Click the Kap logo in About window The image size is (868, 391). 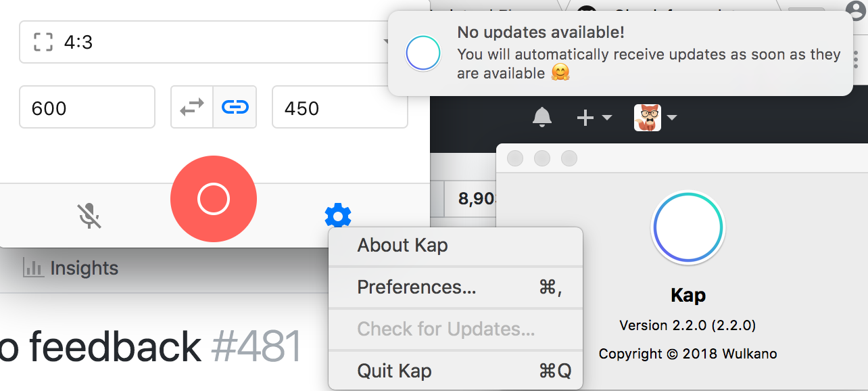[x=688, y=228]
